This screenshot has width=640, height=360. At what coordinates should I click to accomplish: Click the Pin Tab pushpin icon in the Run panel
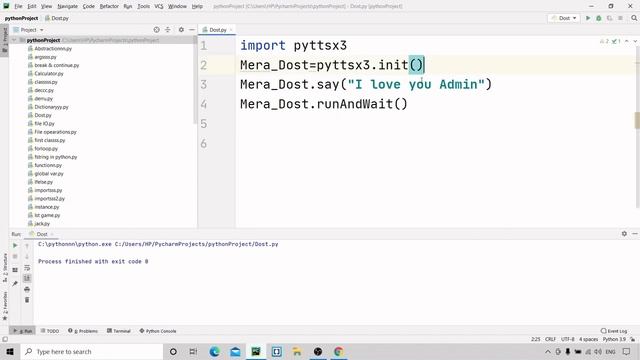pos(15,283)
